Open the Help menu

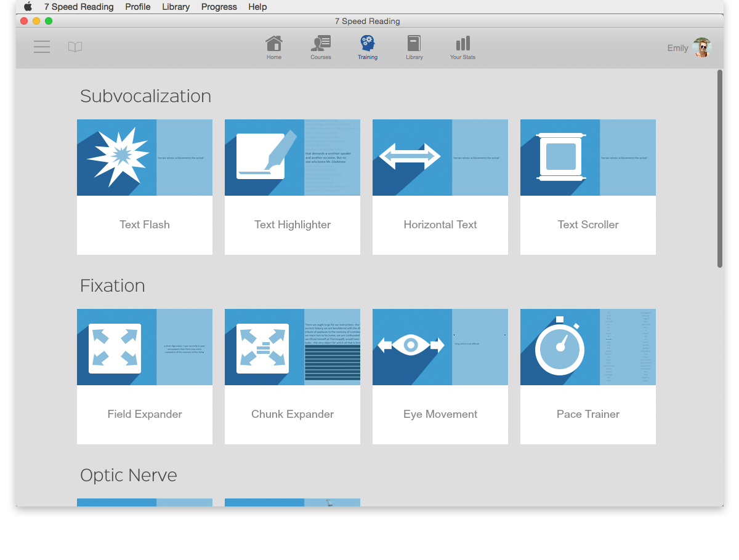(257, 7)
